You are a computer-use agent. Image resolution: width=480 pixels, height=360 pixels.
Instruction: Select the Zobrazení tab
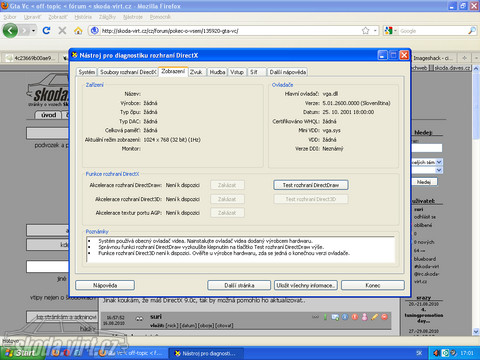pos(173,71)
